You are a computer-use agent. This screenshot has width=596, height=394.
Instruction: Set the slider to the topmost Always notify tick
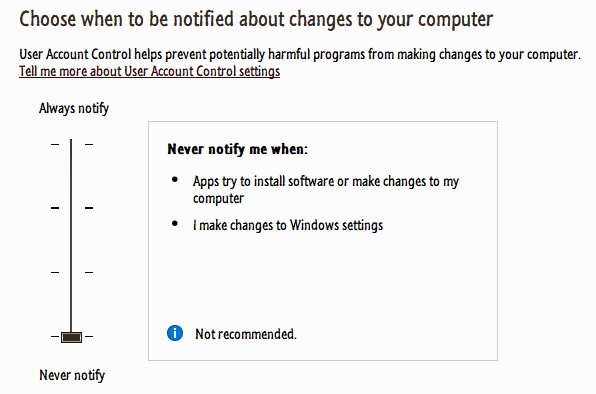71,144
